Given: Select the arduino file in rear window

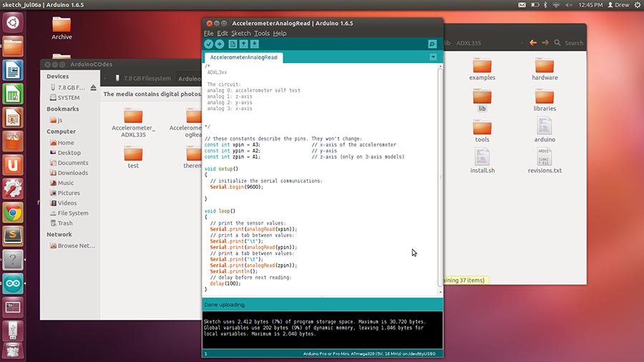Looking at the screenshot, I should [x=545, y=129].
